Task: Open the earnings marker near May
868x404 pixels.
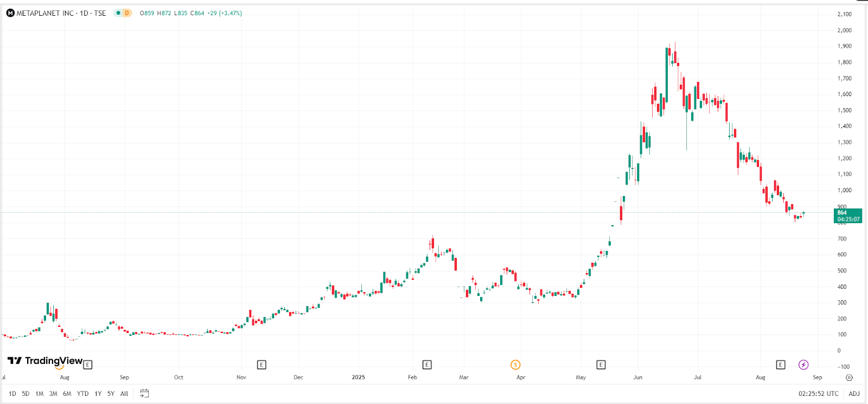Action: [601, 365]
